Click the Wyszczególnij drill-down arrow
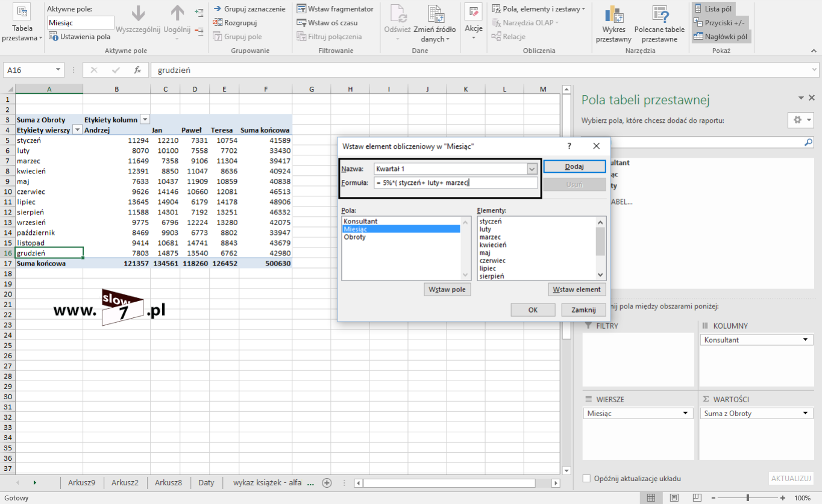This screenshot has height=504, width=822. pos(138,20)
